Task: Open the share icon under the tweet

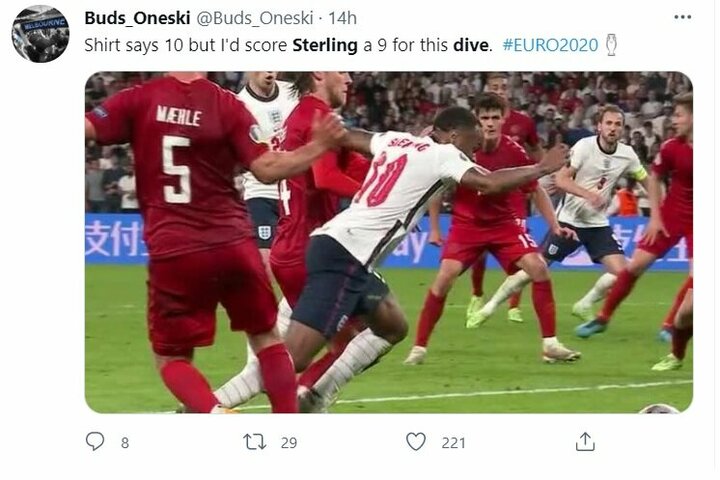Action: 585,441
